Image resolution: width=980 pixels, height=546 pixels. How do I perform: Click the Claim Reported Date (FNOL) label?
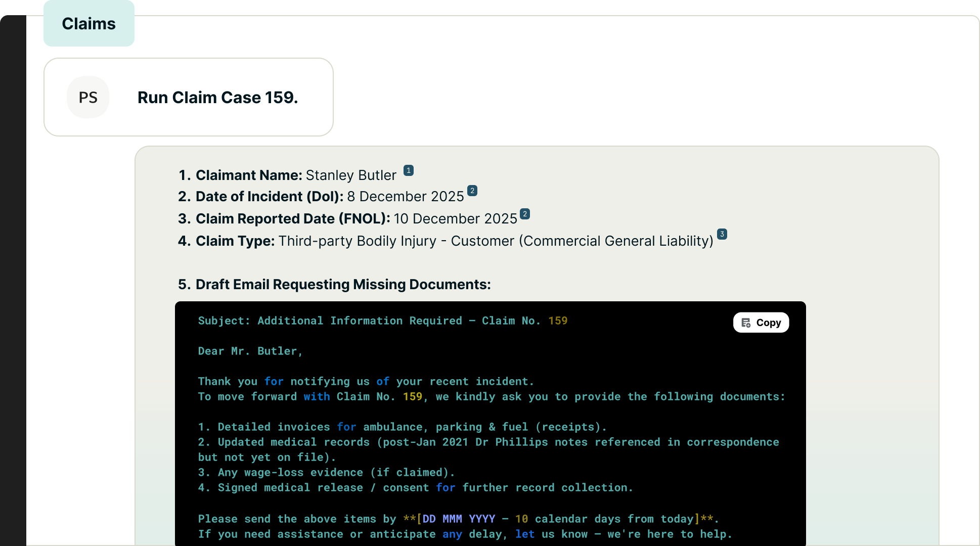[x=292, y=219]
